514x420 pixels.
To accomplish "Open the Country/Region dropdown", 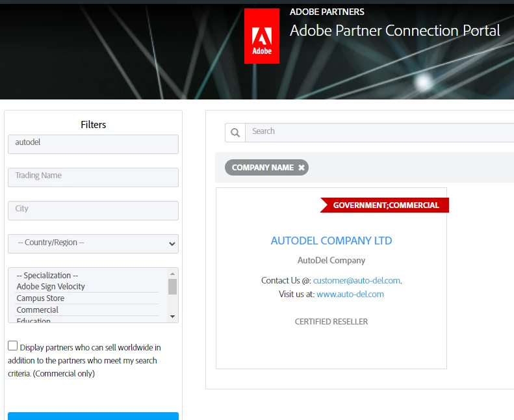I will (93, 244).
